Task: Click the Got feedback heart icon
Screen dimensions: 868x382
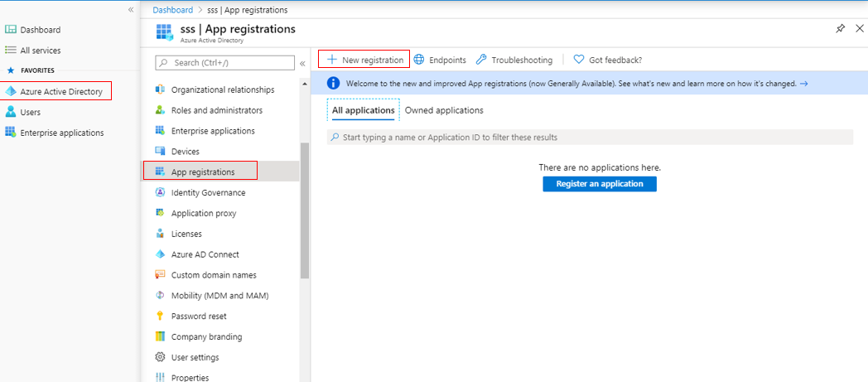Action: 579,59
